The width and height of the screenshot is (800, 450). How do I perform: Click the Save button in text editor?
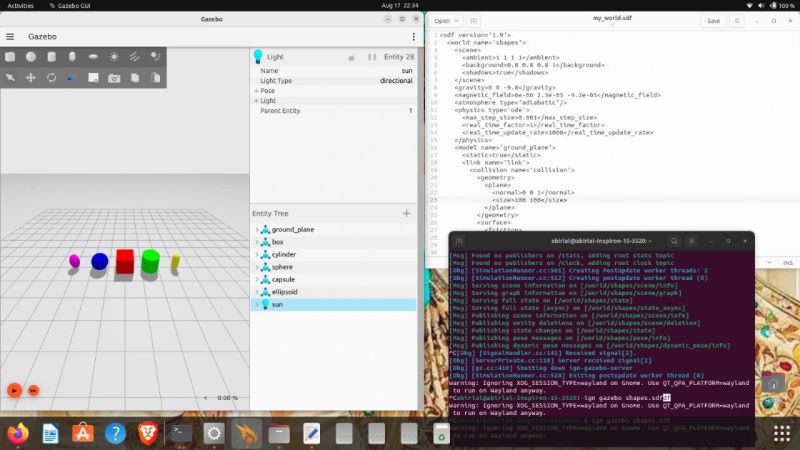(713, 20)
